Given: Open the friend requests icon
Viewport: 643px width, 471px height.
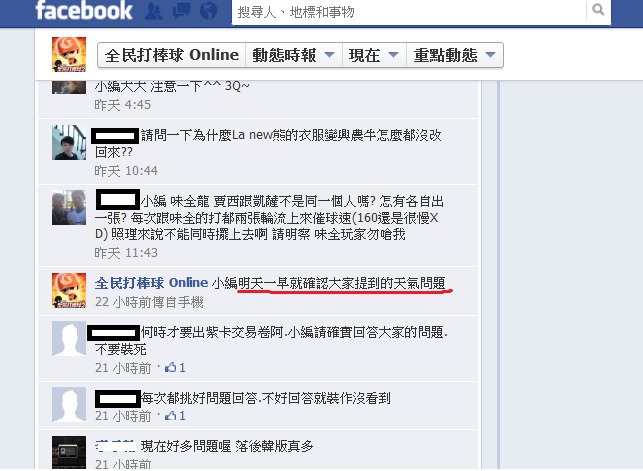Looking at the screenshot, I should [154, 11].
